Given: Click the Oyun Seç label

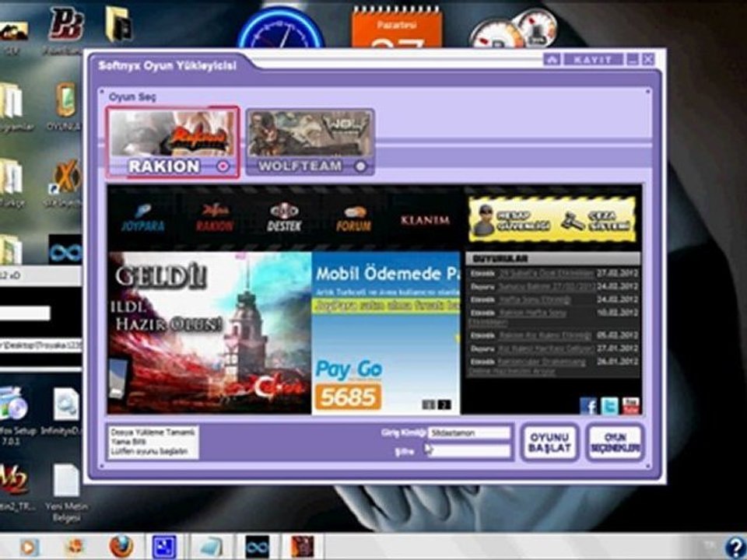Looking at the screenshot, I should tap(132, 97).
